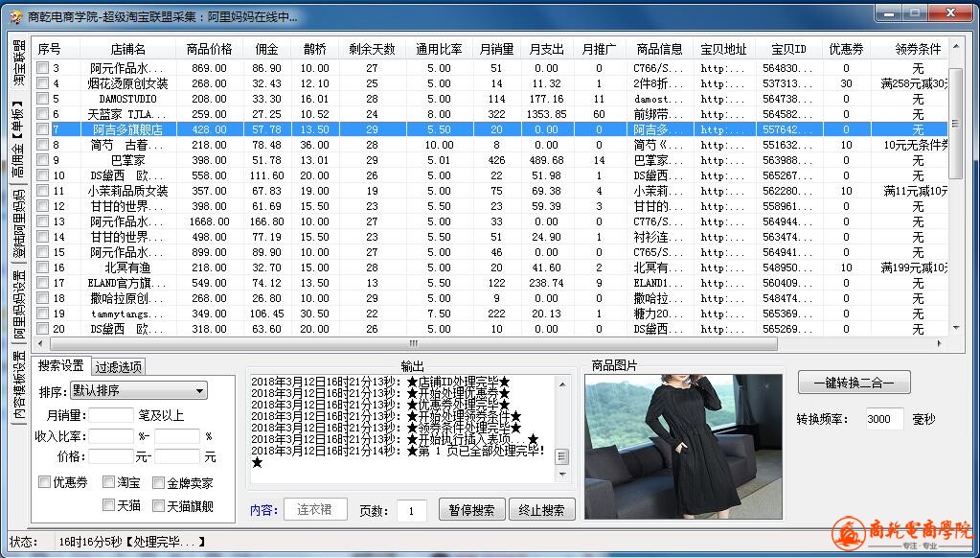Open the 阿里妈妈设置 side tab
Image resolution: width=980 pixels, height=558 pixels.
click(x=19, y=306)
